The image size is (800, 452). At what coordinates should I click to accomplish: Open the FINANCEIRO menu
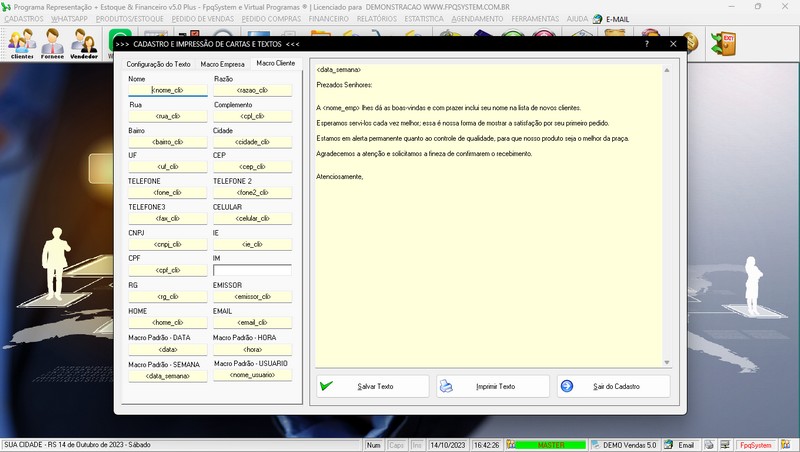[x=330, y=19]
